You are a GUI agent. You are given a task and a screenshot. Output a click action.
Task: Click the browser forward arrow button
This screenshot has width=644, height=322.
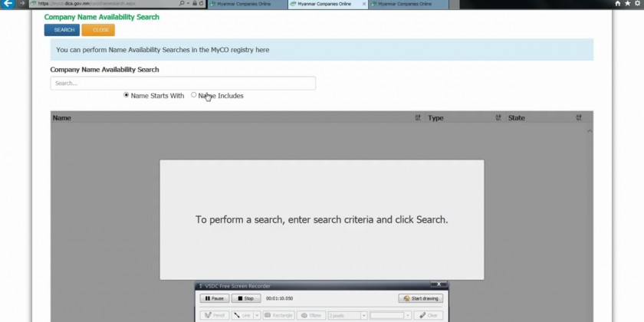[21, 4]
